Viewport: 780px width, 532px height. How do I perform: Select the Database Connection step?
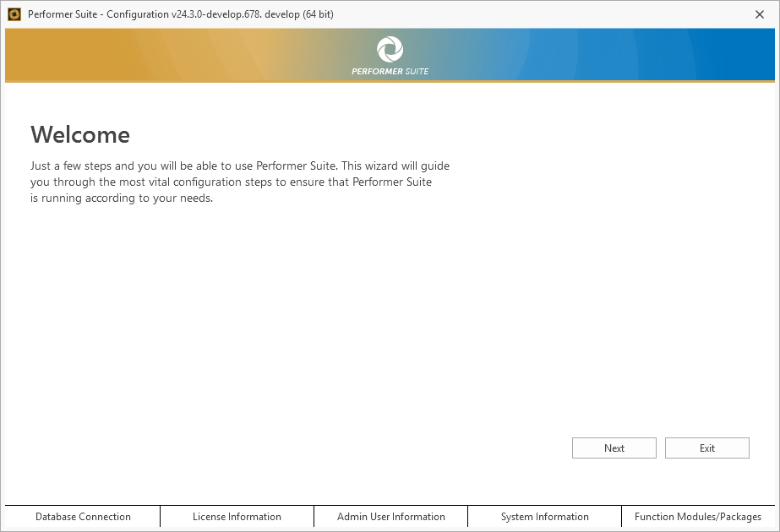83,517
